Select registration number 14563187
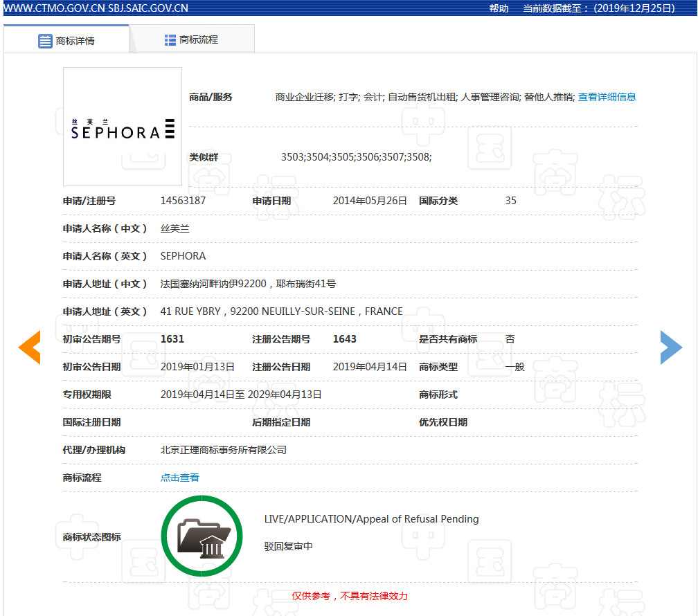Viewport: 698px width, 616px height. [x=183, y=201]
